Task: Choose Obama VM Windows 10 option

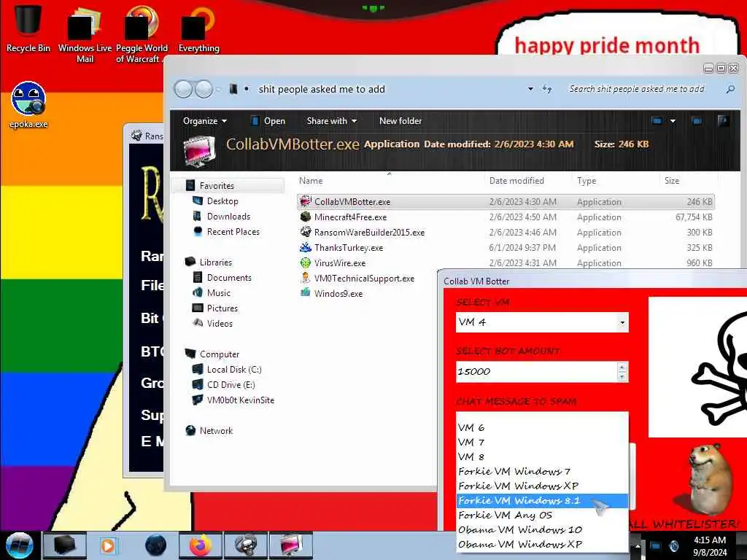Action: pyautogui.click(x=542, y=529)
